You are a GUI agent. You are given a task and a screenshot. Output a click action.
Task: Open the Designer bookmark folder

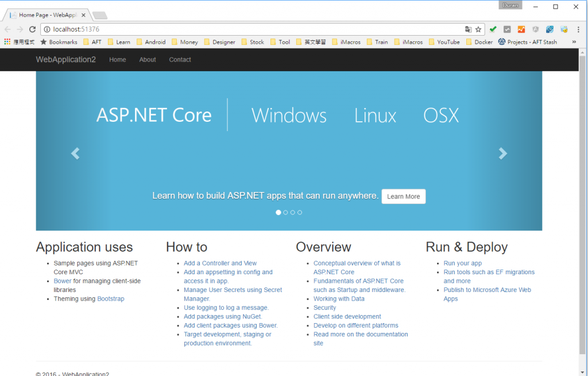(x=220, y=42)
